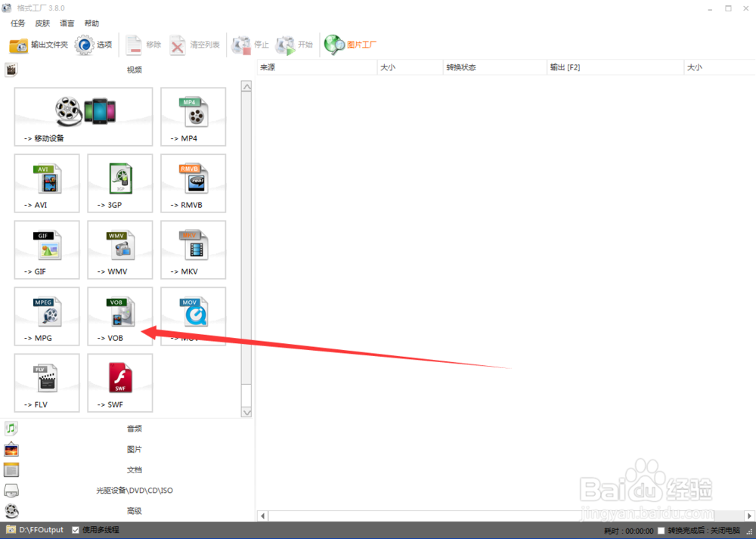756x539 pixels.
Task: Choose the MPG conversion format
Action: [47, 316]
